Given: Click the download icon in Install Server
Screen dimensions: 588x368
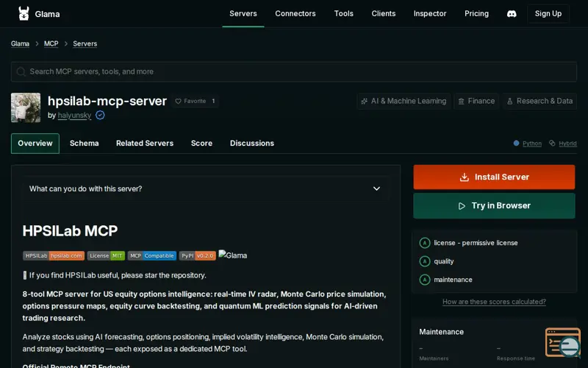Looking at the screenshot, I should (x=465, y=177).
